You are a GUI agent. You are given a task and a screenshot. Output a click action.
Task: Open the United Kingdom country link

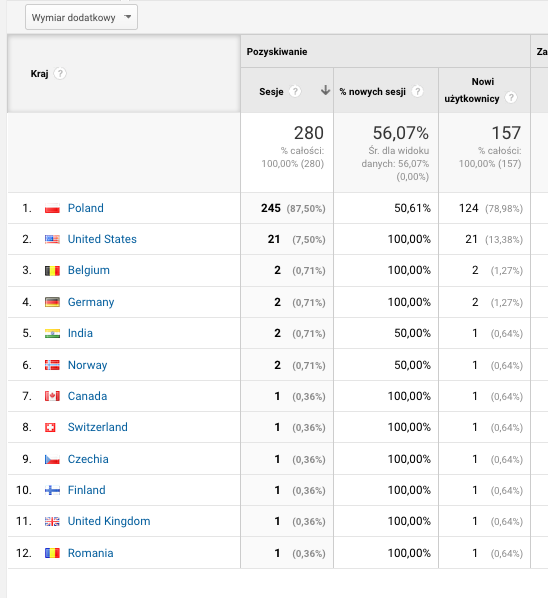109,521
